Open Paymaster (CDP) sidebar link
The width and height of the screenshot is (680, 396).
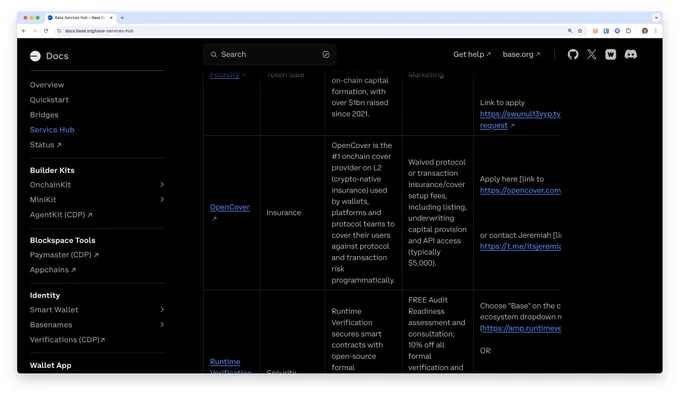(x=64, y=255)
